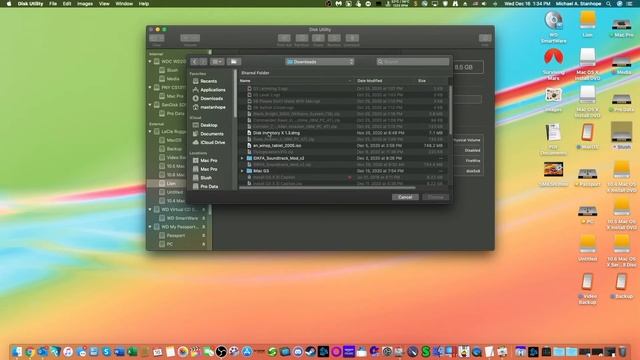Click the back arrow in file dialog
640x360 pixels.
(x=195, y=62)
